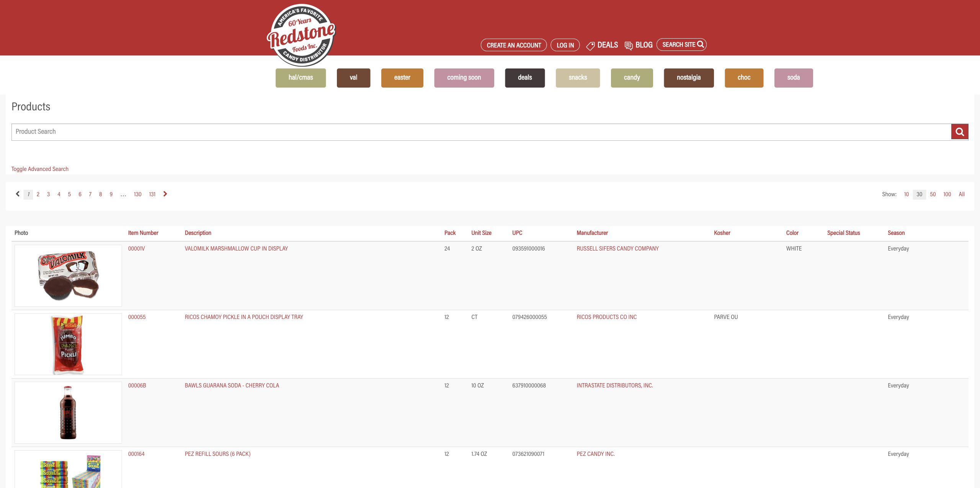Click the red product search magnifier button
The image size is (980, 488).
pos(960,132)
